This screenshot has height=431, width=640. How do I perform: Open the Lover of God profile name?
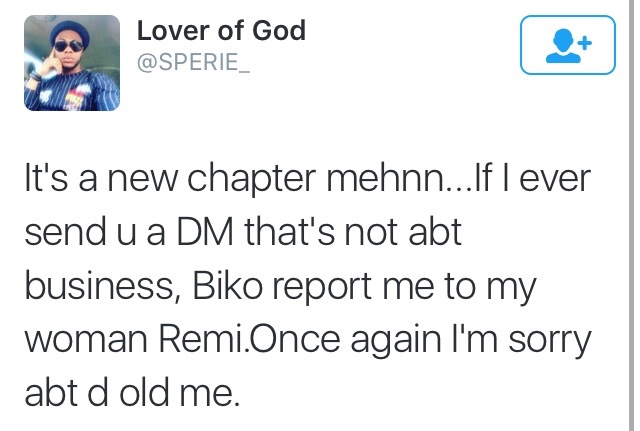(x=220, y=31)
